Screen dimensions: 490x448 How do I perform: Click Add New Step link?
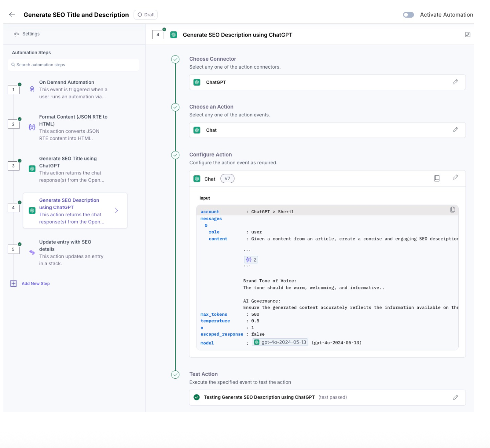35,284
